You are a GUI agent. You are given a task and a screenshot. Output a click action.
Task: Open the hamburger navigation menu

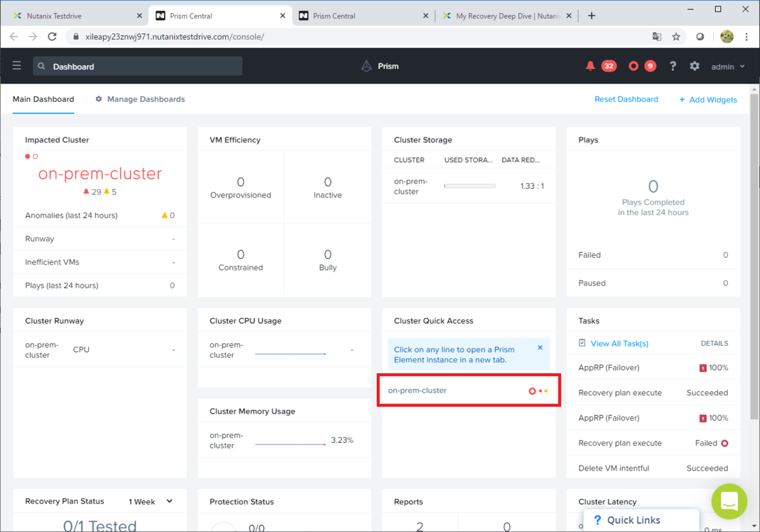coord(17,66)
